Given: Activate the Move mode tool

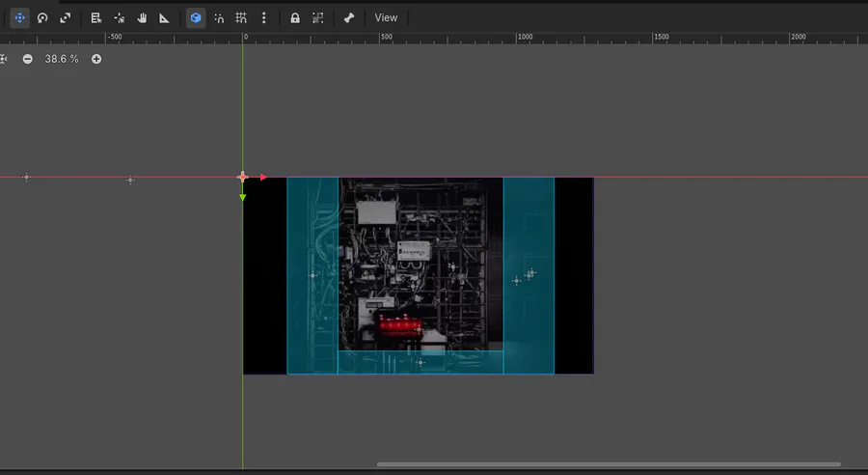Looking at the screenshot, I should tap(20, 17).
